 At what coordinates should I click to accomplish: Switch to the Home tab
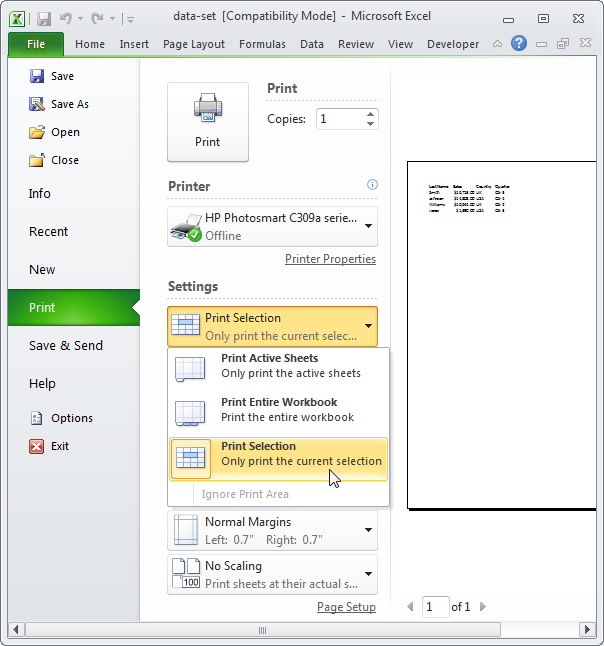point(90,44)
